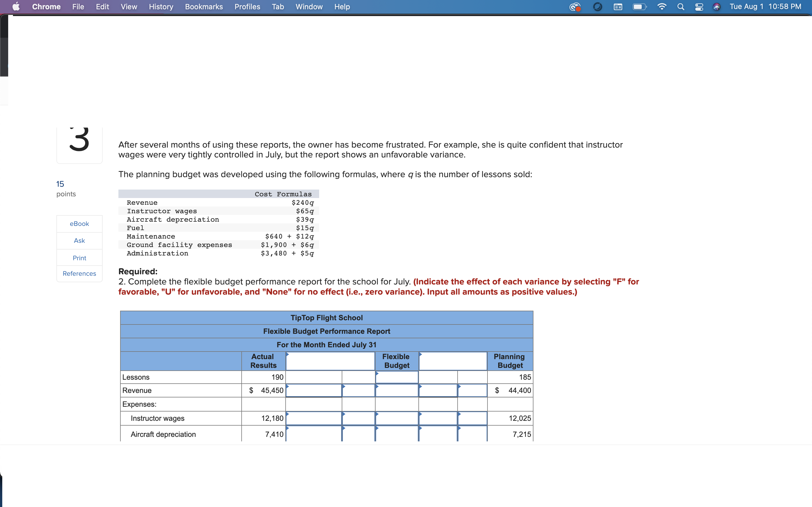The image size is (812, 507).
Task: Click the Apple logo menu
Action: tap(16, 7)
